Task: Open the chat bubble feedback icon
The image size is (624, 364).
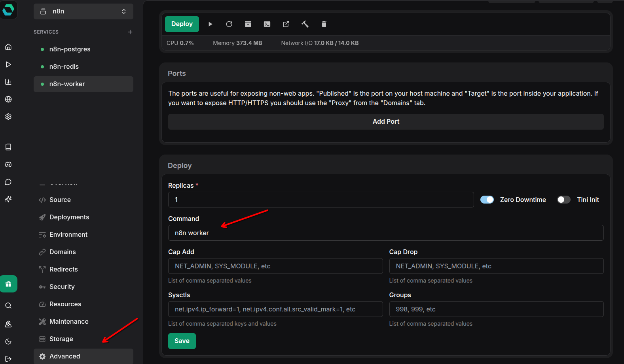Action: [x=8, y=182]
